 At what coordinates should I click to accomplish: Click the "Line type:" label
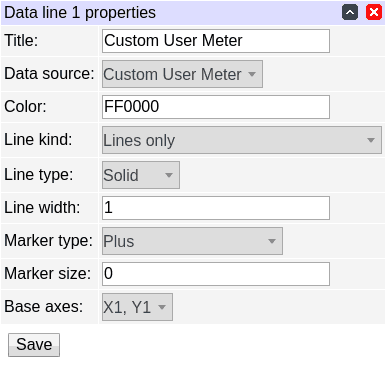(39, 175)
